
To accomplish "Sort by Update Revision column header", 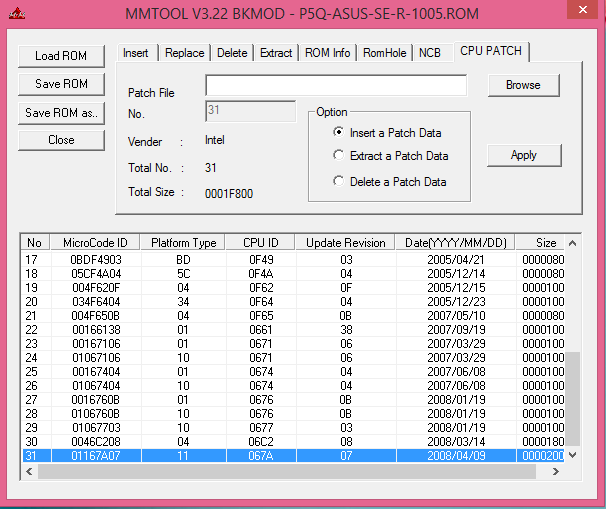I will click(346, 243).
